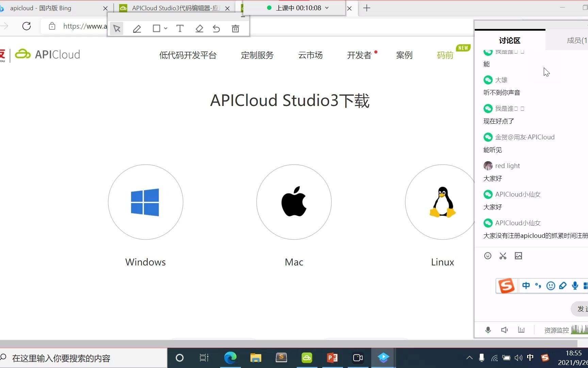
Task: Click the image upload icon in chat
Action: 518,256
